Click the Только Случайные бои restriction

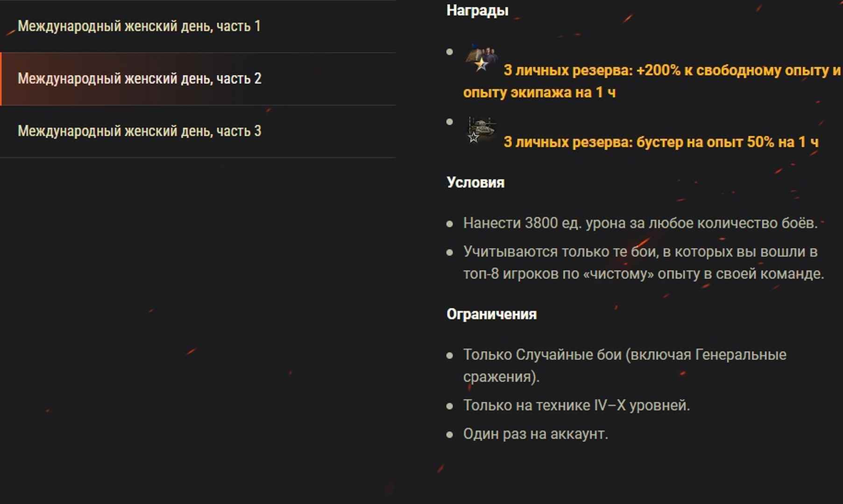[x=625, y=365]
